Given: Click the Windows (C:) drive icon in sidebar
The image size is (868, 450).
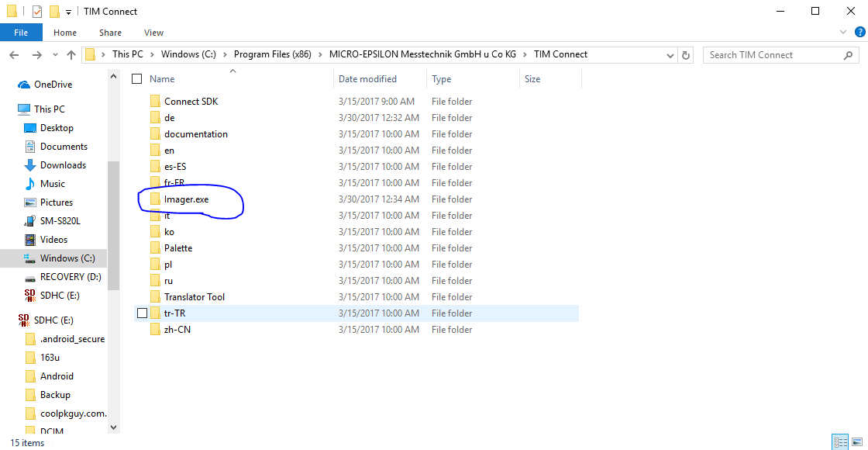Looking at the screenshot, I should (30, 258).
